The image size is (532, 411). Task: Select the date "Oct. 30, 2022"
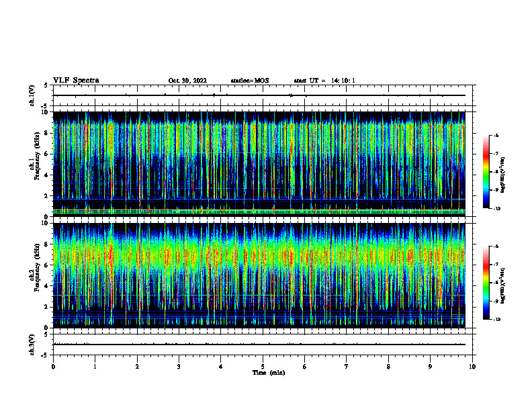(187, 81)
